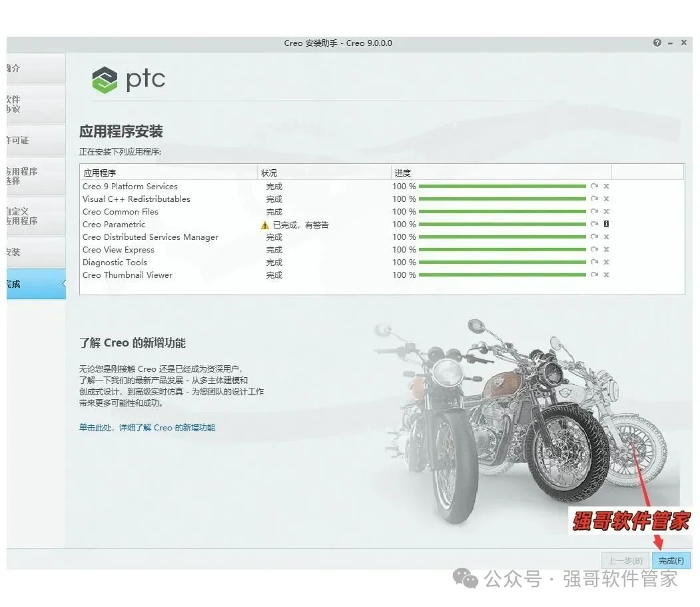Click 100 % value for Creo View Express

pos(404,250)
